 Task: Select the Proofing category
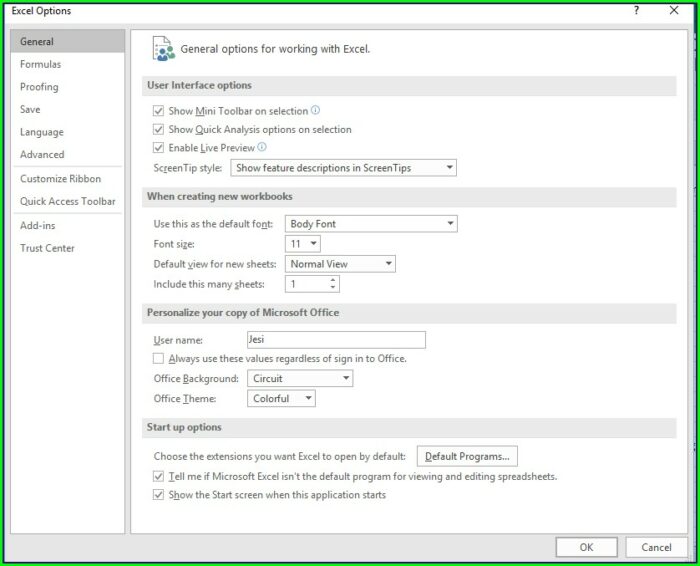pos(67,87)
